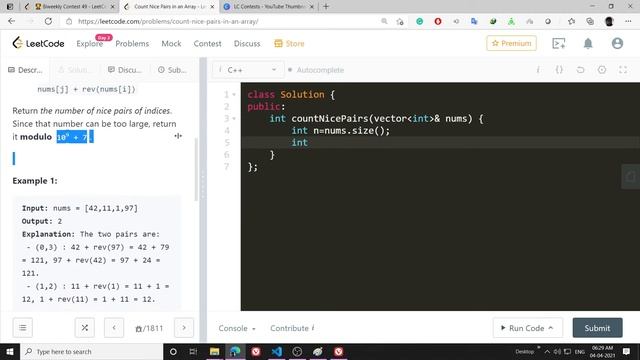This screenshot has height=360, width=640.
Task: Toggle fullscreen editor icon
Action: pos(623,70)
